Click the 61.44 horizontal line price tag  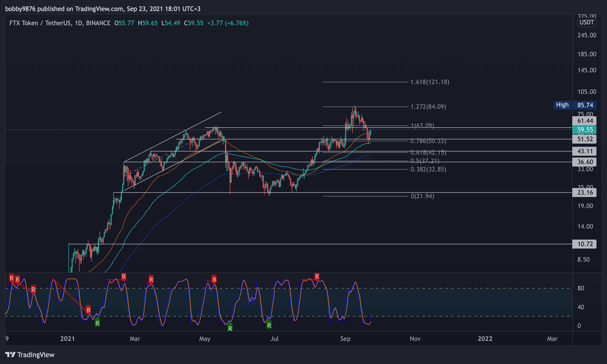(x=585, y=121)
